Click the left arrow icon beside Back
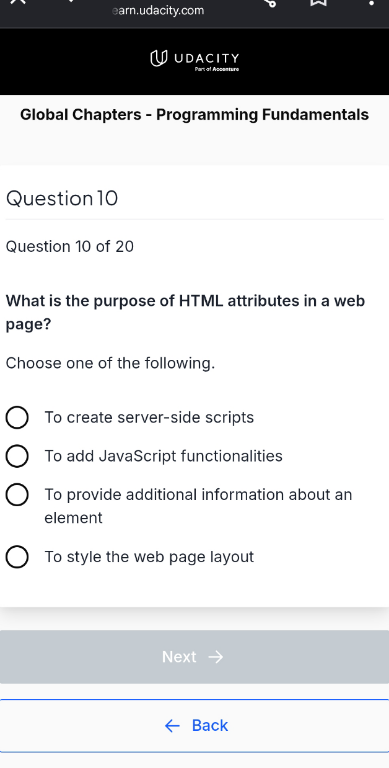This screenshot has height=768, width=389. coord(172,725)
